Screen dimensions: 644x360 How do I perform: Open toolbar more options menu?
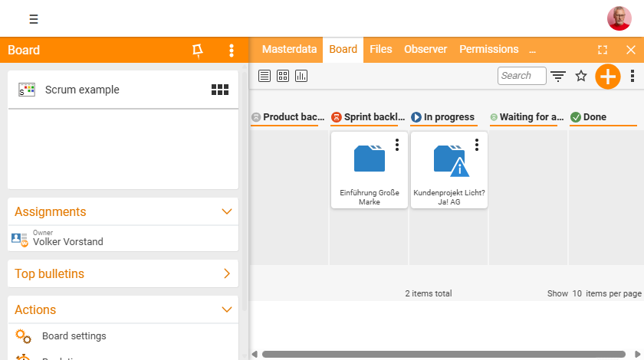point(632,76)
